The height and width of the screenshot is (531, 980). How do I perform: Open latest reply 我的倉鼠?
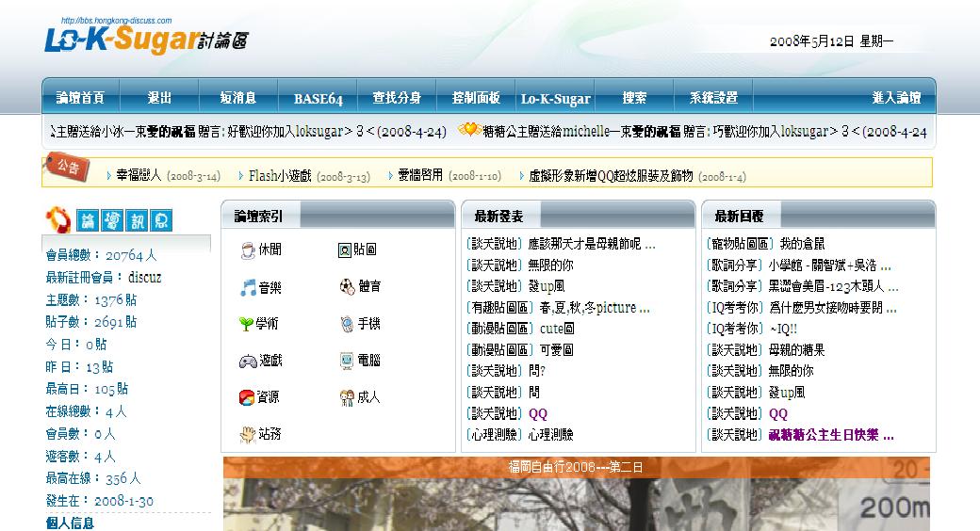pyautogui.click(x=803, y=244)
